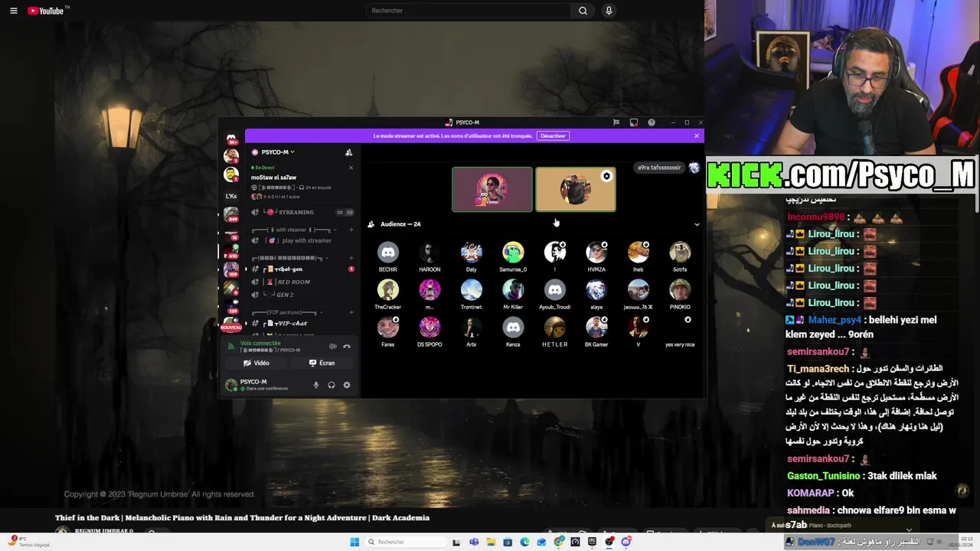The width and height of the screenshot is (980, 551).
Task: Open the YouTube hamburger guide menu
Action: click(13, 11)
